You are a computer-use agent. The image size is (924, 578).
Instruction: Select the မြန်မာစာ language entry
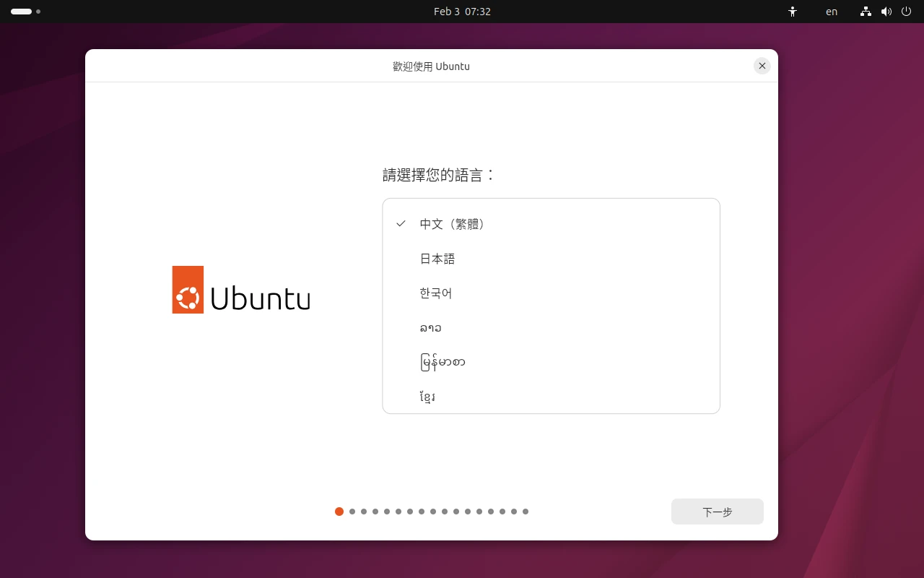(443, 362)
